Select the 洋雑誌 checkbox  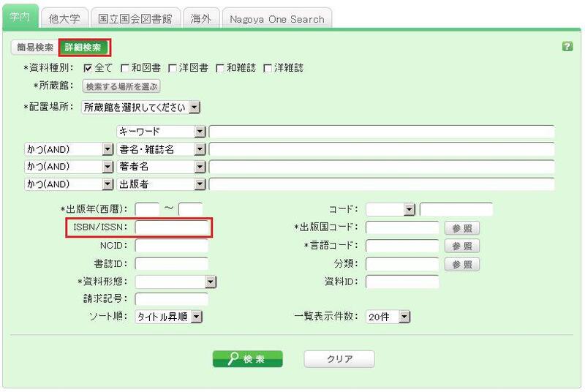[x=268, y=68]
